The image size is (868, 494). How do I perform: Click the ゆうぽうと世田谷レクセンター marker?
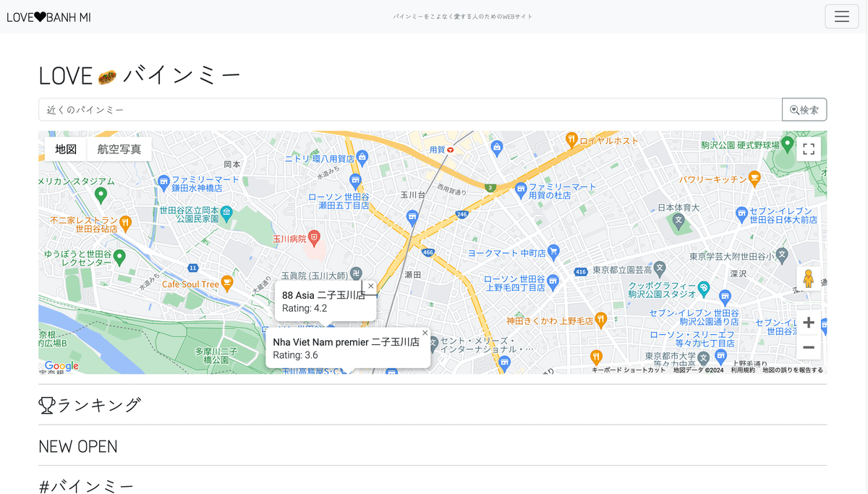tap(120, 256)
